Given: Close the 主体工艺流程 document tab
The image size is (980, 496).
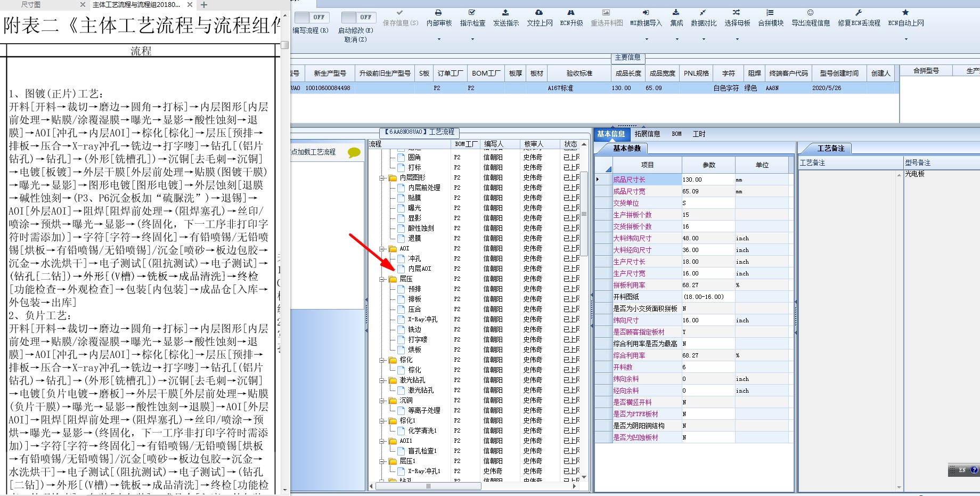Looking at the screenshot, I should 190,5.
